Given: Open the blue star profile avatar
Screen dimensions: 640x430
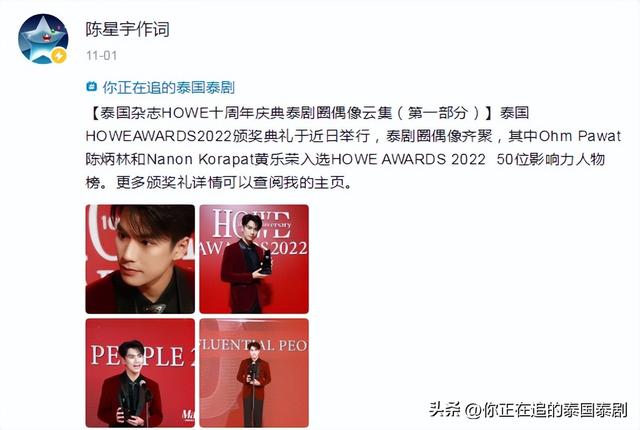Looking at the screenshot, I should [x=43, y=39].
